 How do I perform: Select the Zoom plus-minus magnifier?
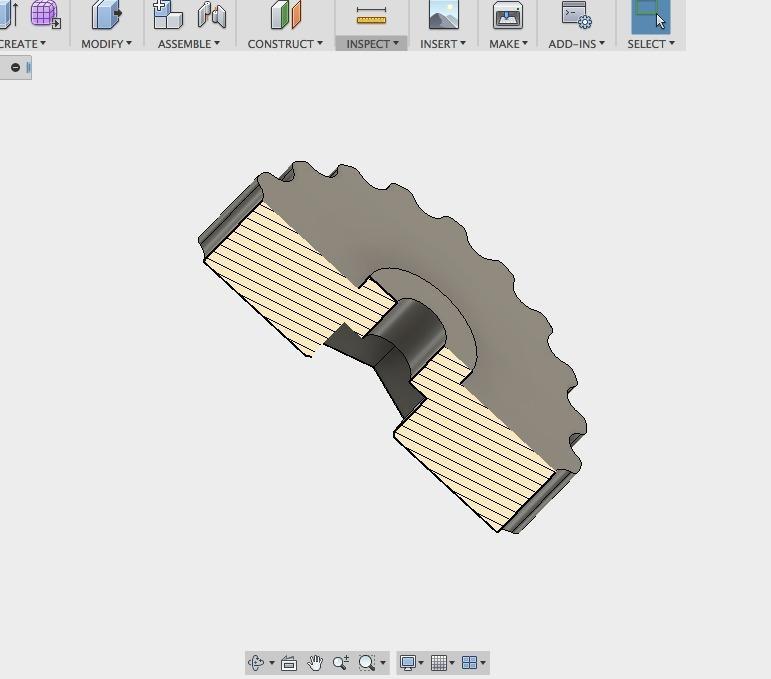(x=341, y=663)
